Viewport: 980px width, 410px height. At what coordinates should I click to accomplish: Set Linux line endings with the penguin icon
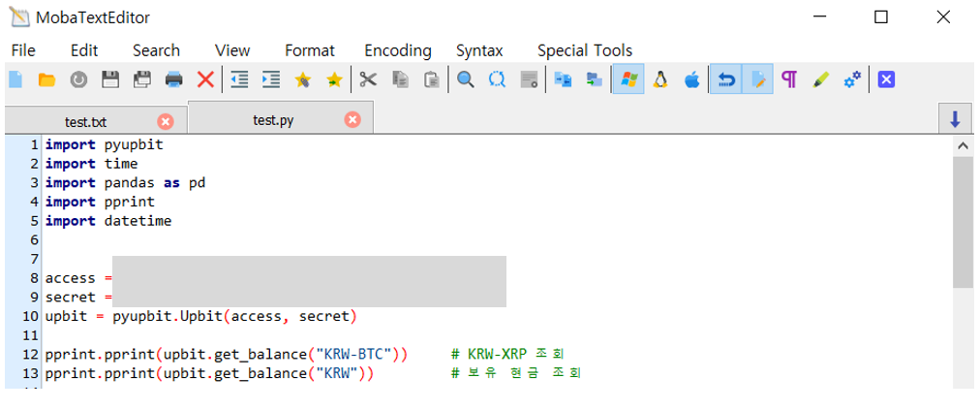point(660,79)
